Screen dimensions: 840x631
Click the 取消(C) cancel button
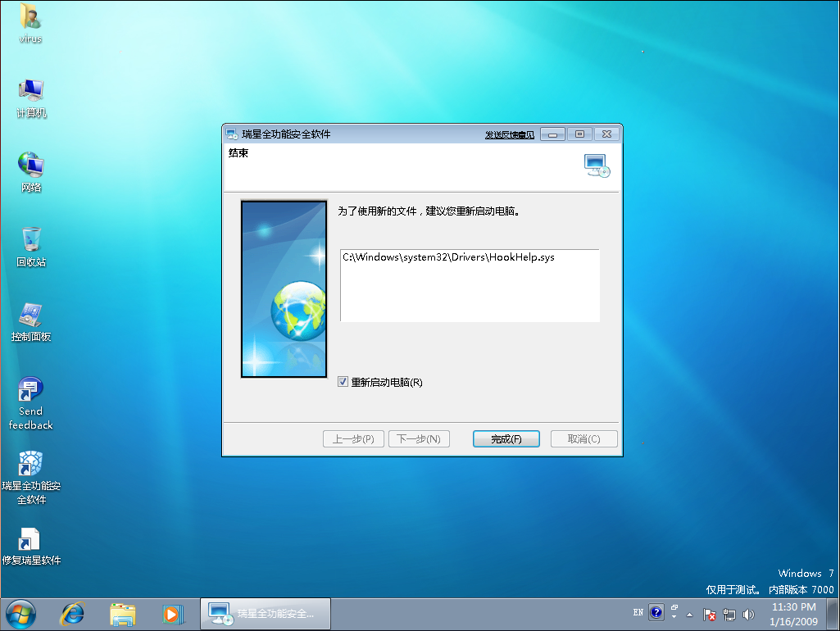584,438
